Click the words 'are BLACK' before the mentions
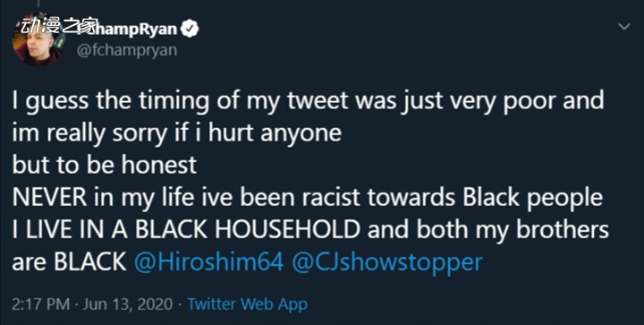The width and height of the screenshot is (644, 325). (69, 262)
